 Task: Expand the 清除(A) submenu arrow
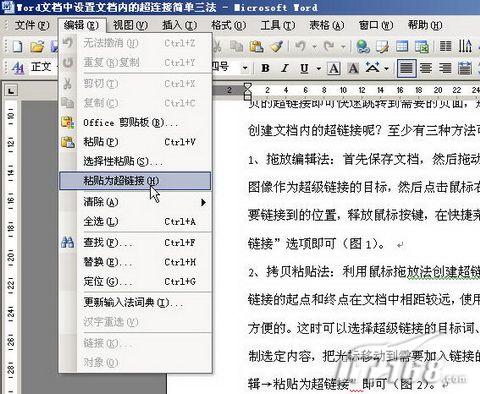(x=203, y=202)
